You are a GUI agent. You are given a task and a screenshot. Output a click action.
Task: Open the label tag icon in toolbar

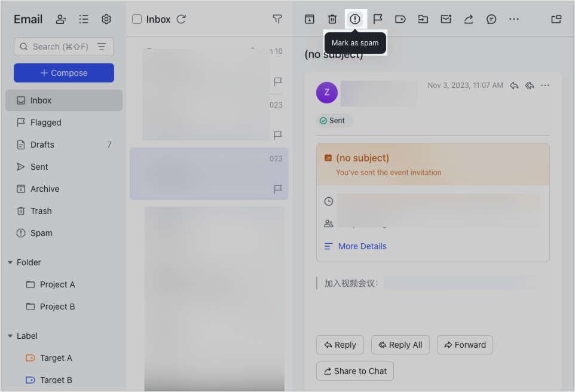click(x=400, y=19)
